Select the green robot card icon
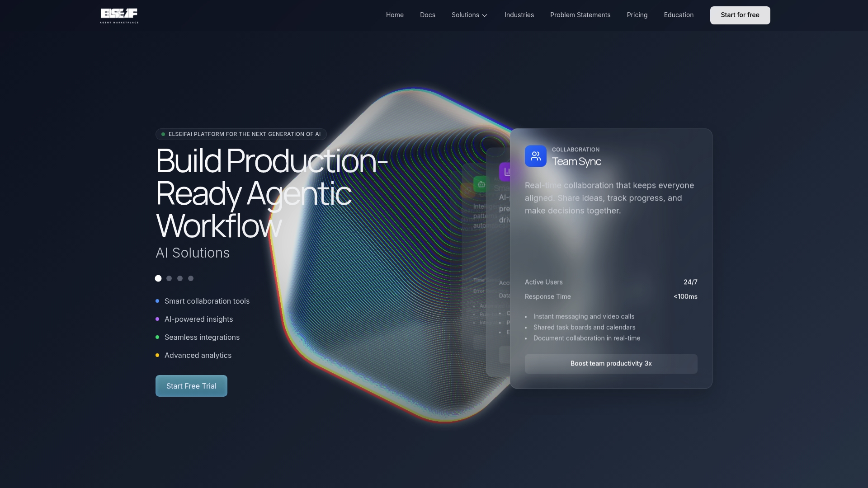Screen dimensions: 868x488 [x=481, y=184]
